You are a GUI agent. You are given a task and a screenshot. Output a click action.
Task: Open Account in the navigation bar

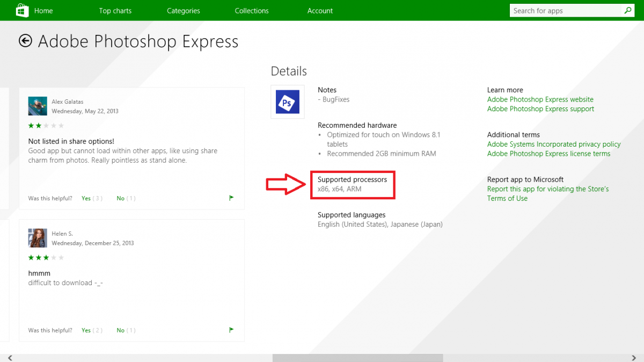[x=320, y=11]
